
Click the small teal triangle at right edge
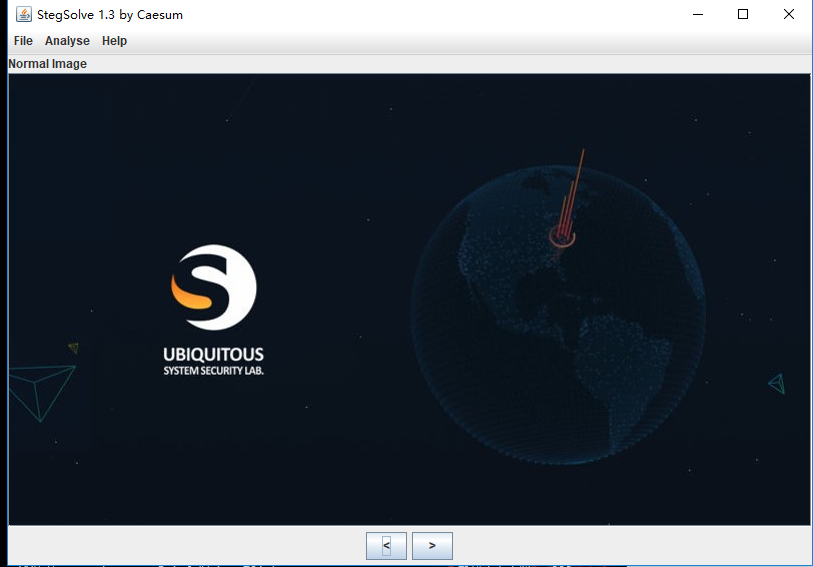click(777, 383)
